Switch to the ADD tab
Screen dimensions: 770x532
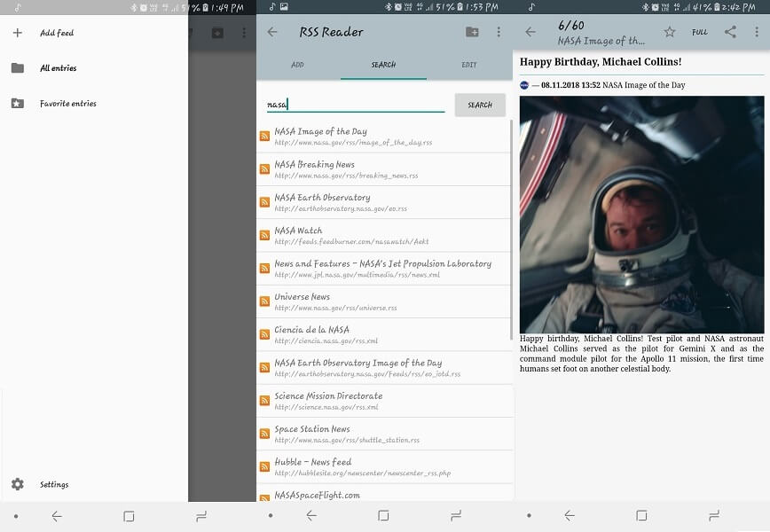pos(298,65)
